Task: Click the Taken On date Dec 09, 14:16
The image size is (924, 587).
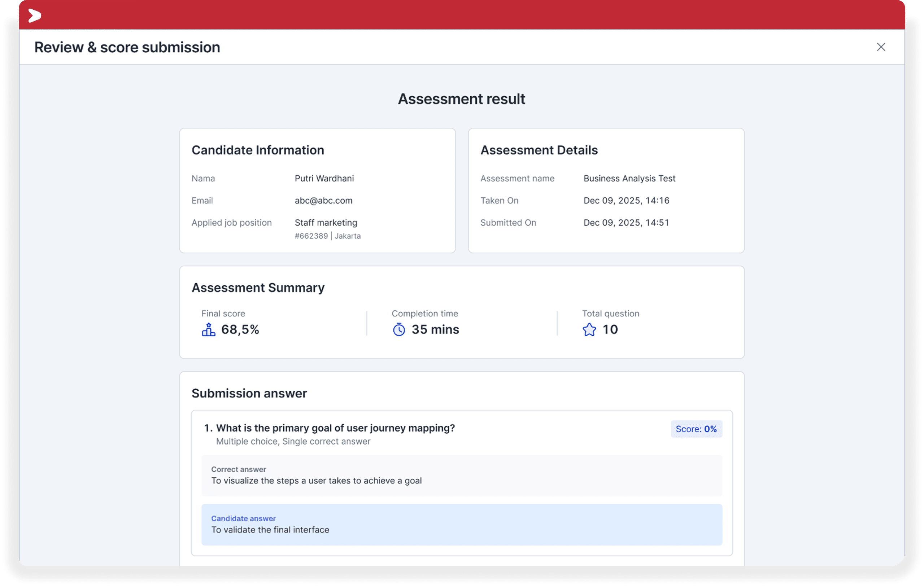Action: [626, 200]
